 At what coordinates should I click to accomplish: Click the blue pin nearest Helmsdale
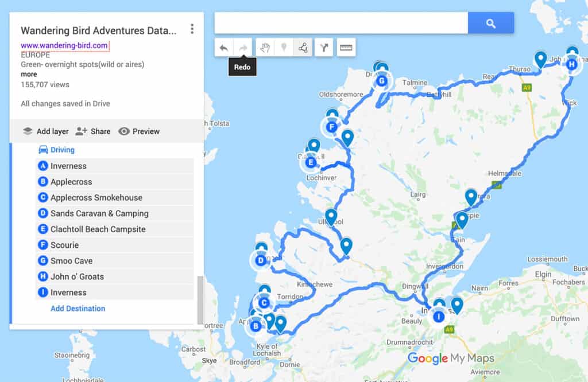[x=471, y=197]
